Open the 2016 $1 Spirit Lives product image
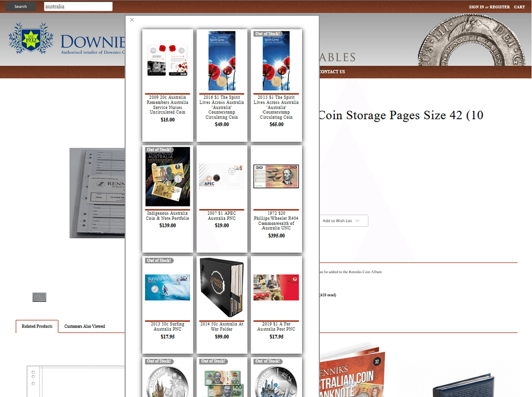 click(222, 60)
